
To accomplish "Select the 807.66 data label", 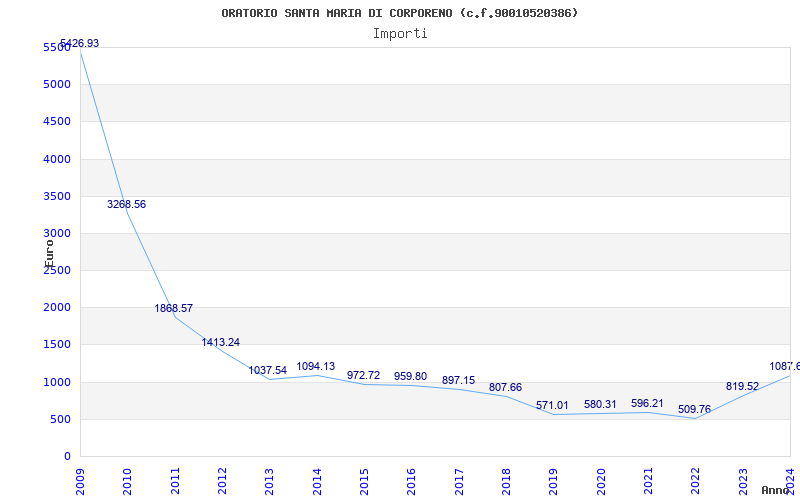I will 505,387.
